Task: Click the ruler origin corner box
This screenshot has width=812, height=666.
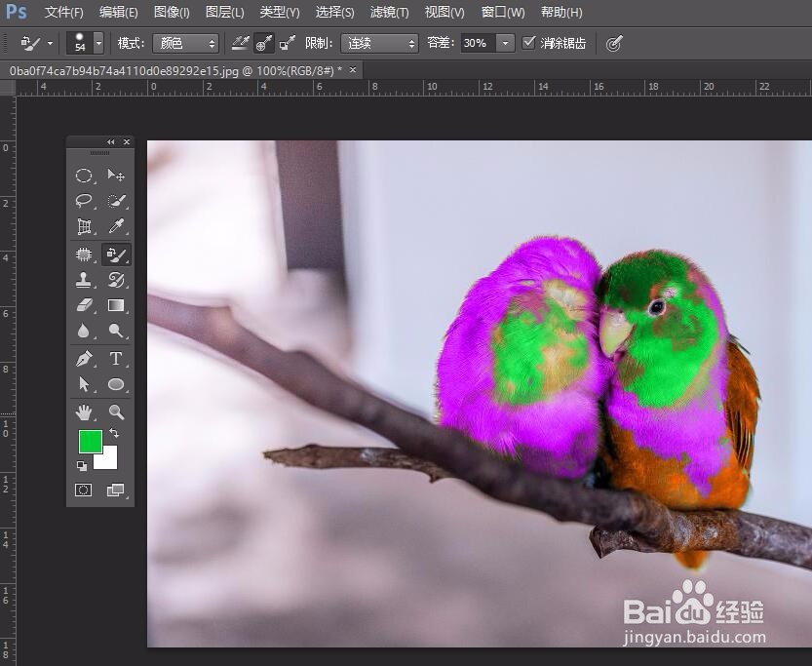Action: [x=7, y=88]
